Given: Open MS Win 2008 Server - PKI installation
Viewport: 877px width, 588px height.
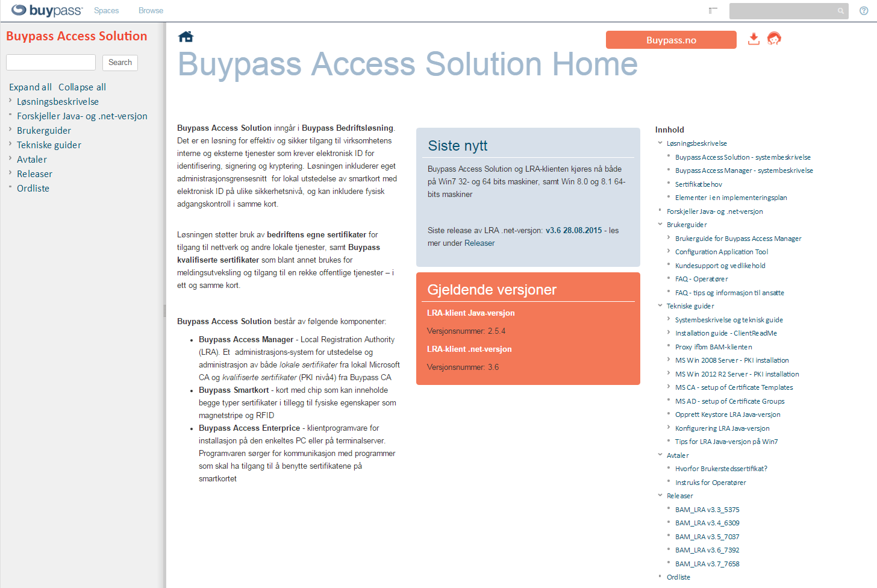Looking at the screenshot, I should [732, 360].
